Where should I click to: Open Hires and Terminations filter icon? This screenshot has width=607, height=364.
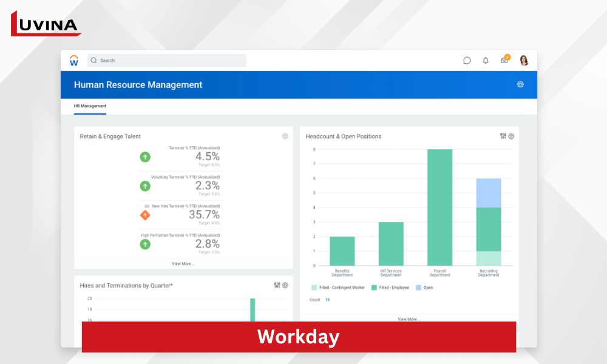277,285
